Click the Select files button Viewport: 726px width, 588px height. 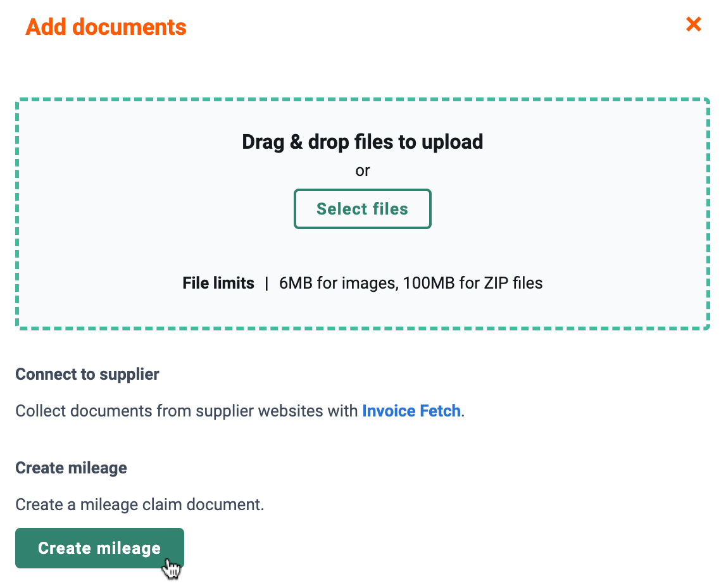363,209
